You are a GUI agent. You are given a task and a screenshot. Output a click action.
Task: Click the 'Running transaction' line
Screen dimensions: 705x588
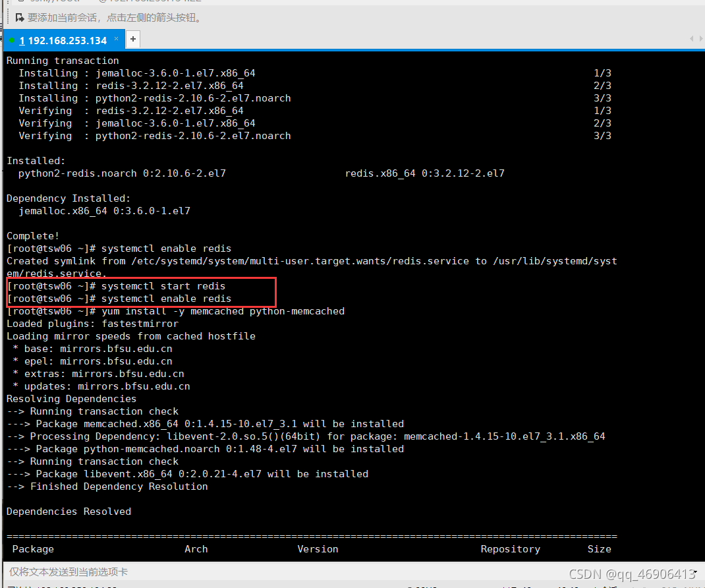pos(63,61)
